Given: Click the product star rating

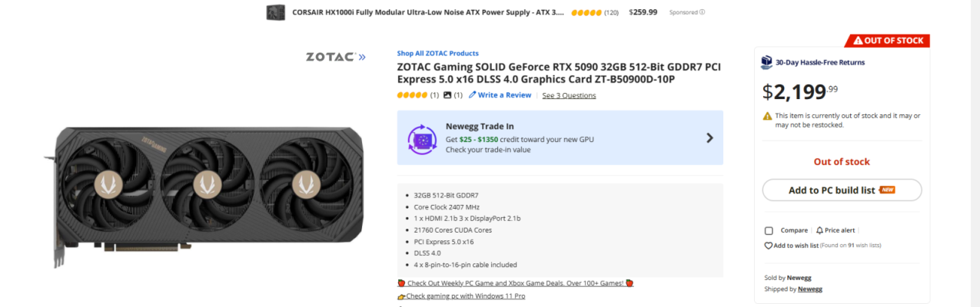Looking at the screenshot, I should coord(412,95).
